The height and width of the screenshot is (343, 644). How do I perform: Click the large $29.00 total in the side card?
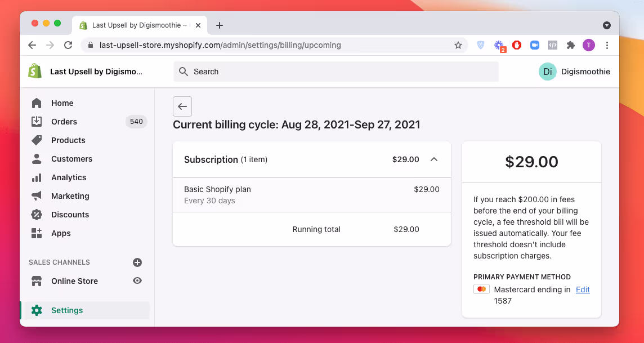[531, 162]
